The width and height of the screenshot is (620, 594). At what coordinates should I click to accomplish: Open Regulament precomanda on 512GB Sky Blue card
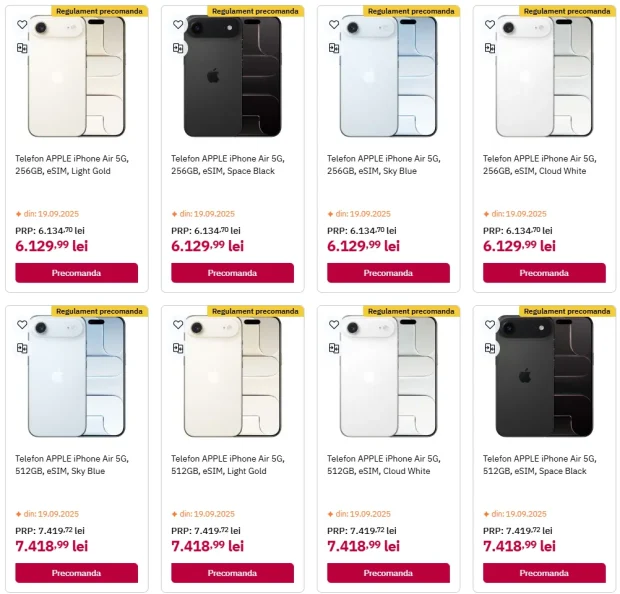[99, 311]
